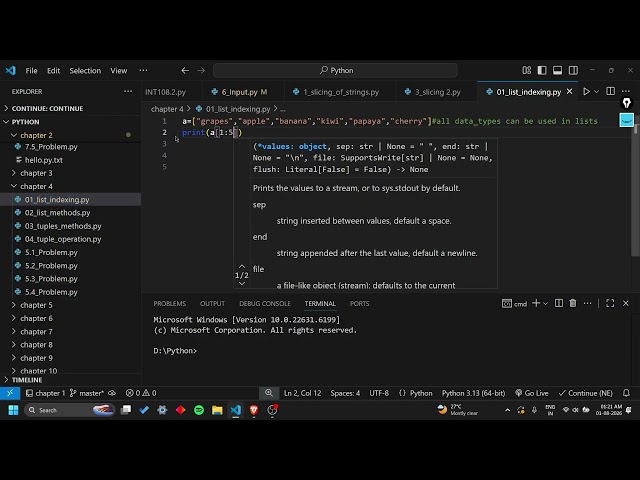The height and width of the screenshot is (480, 640).
Task: Split the editor to the right
Action: (x=611, y=91)
